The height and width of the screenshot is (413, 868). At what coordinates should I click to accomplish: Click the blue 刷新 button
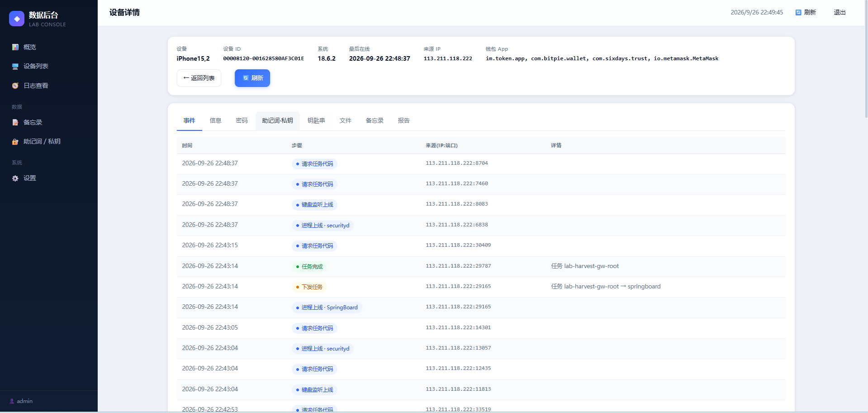[x=252, y=78]
